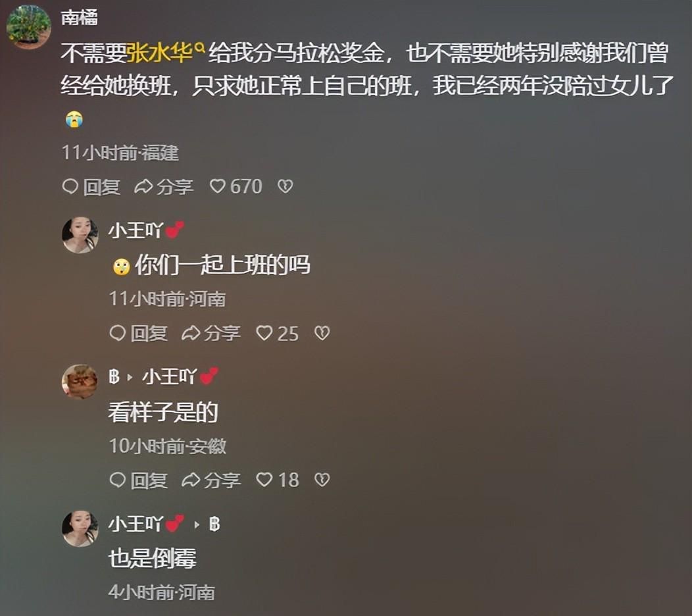
Task: Reply to 小王吖's question from 河南
Action: pos(138,334)
